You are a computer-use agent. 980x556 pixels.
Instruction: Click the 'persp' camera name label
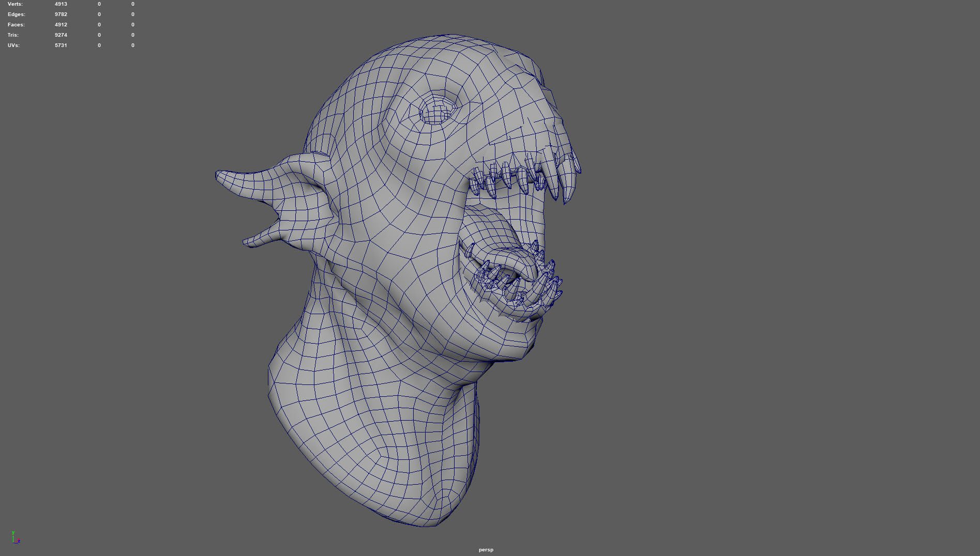click(x=486, y=550)
